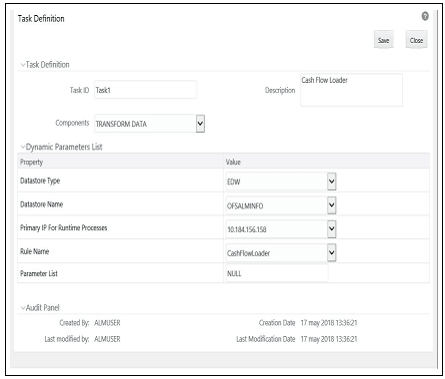Open the Datastore Type dropdown showing EDW
Viewport: 445px width, 379px height.
[281, 182]
